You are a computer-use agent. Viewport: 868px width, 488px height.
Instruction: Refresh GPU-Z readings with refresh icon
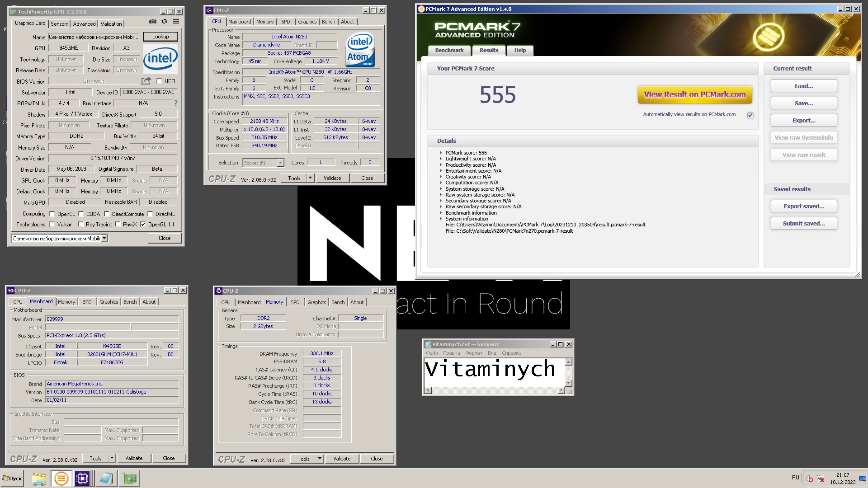pos(165,22)
